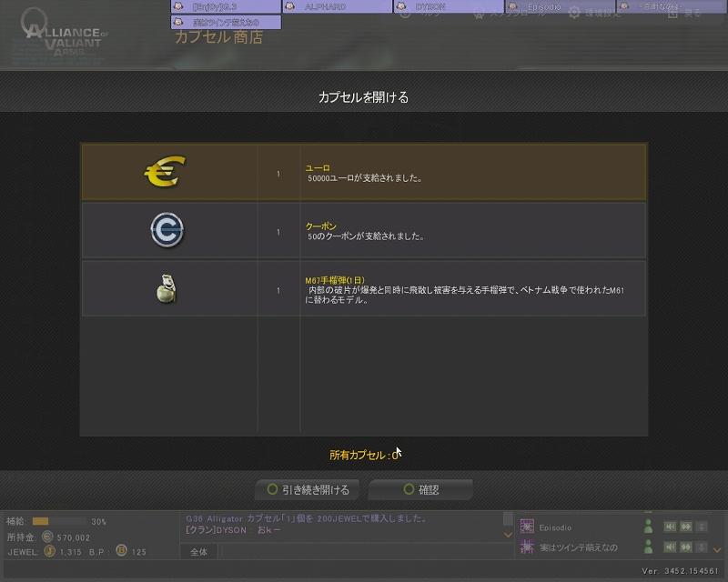Expand player list with orange chevron

pos(717,548)
